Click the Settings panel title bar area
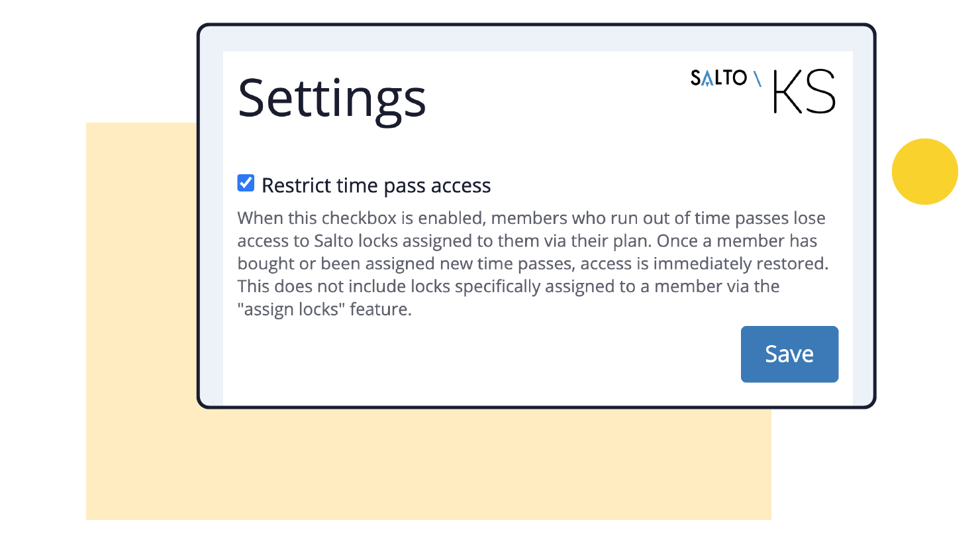The height and width of the screenshot is (534, 980). [464, 98]
